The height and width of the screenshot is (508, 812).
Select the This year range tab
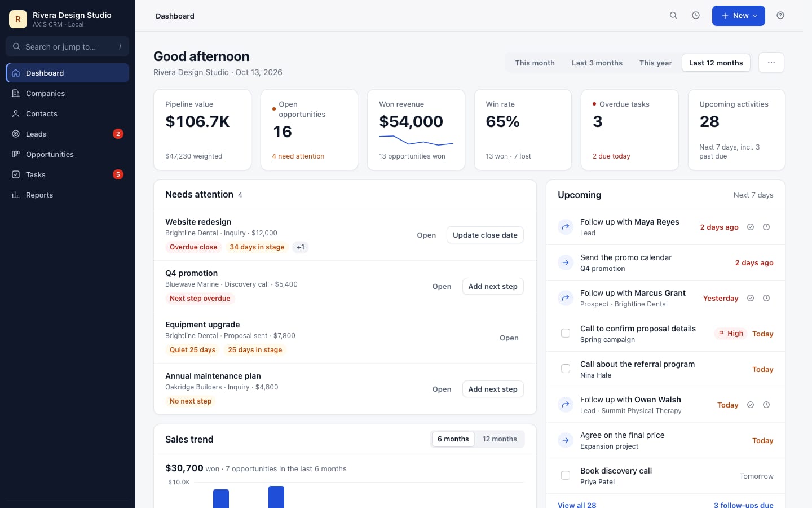[x=656, y=63]
